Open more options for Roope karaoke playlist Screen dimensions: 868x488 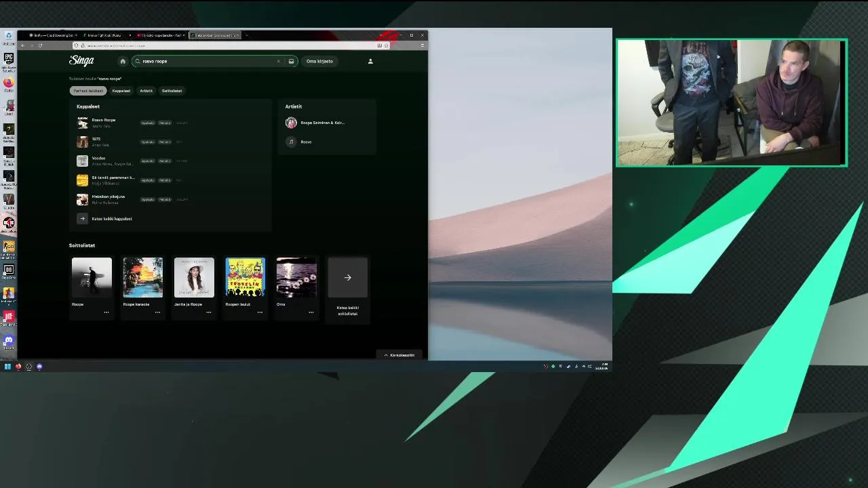(157, 312)
